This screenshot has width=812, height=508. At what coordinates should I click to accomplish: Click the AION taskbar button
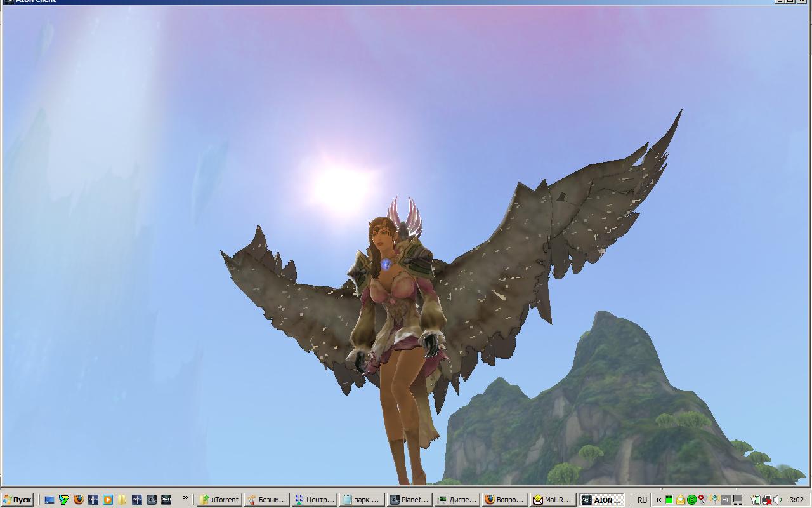tap(602, 500)
